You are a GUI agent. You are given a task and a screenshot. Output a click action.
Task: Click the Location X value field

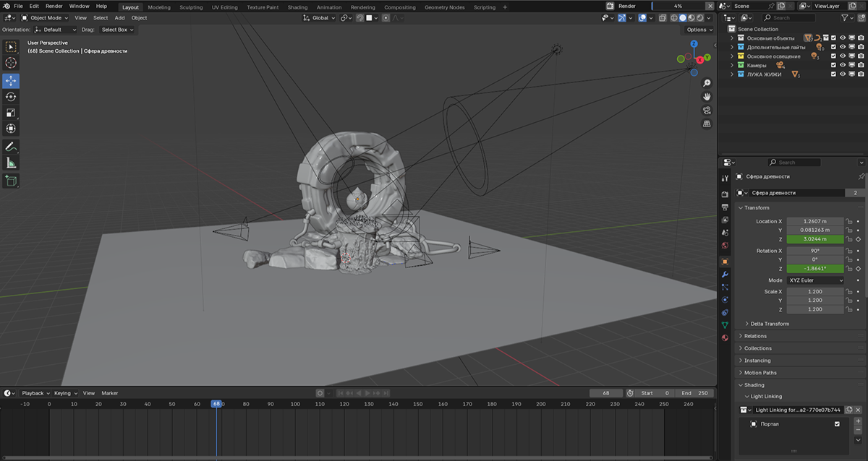click(x=814, y=222)
